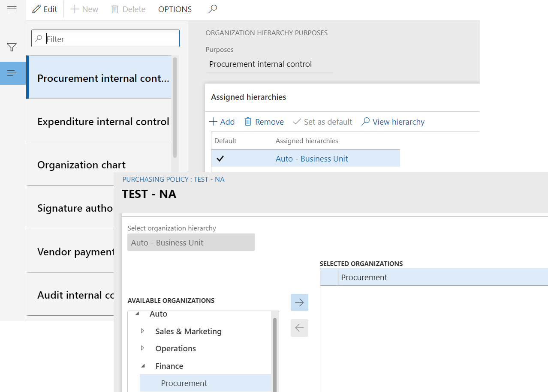
Task: Click the purposes list vertical scrollbar
Action: point(175,107)
